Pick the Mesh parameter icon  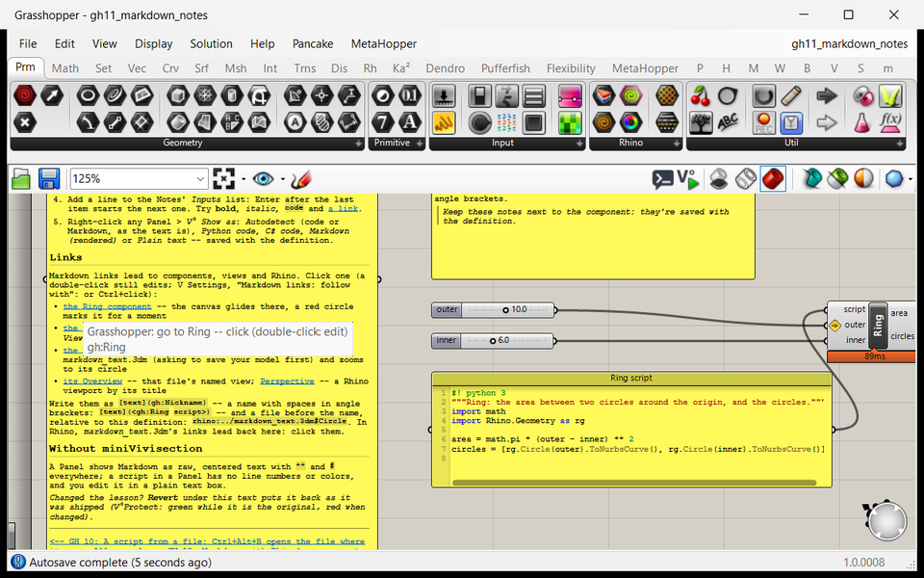205,95
